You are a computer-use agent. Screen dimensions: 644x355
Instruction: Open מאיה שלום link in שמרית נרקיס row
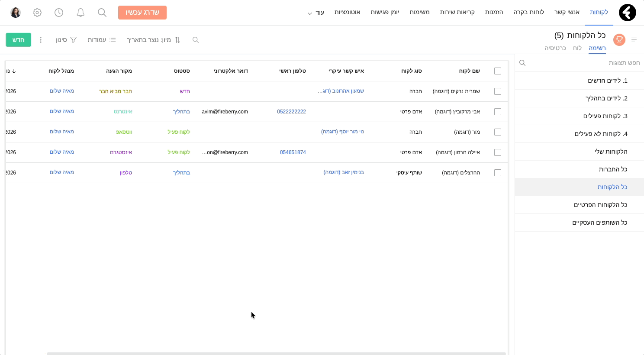point(62,91)
